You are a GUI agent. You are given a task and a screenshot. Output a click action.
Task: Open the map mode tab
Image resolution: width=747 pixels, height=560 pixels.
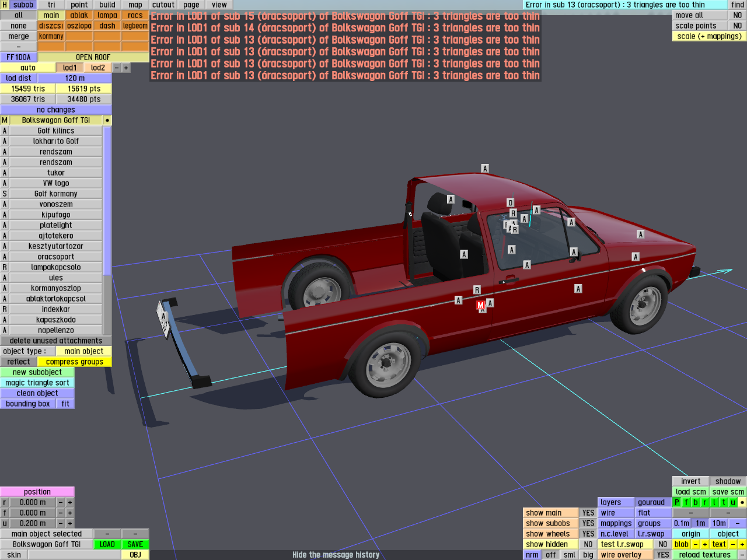coord(135,5)
